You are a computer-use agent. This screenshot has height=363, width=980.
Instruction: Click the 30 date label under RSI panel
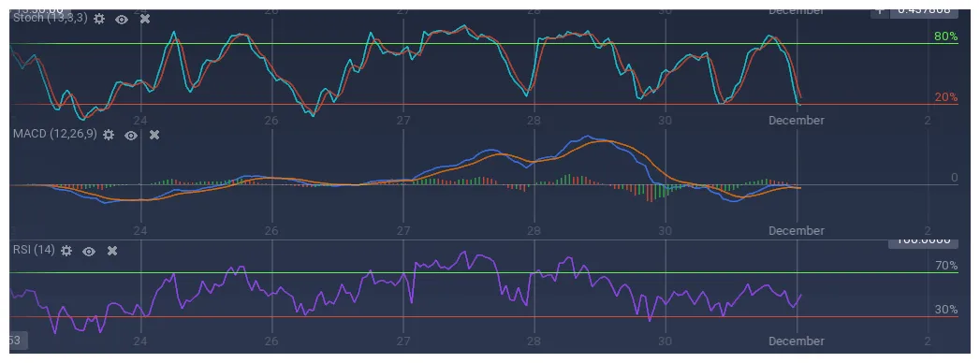click(665, 341)
